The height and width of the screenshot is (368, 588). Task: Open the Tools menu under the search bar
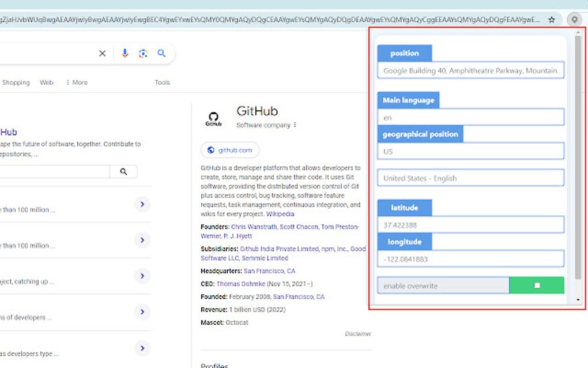point(162,82)
